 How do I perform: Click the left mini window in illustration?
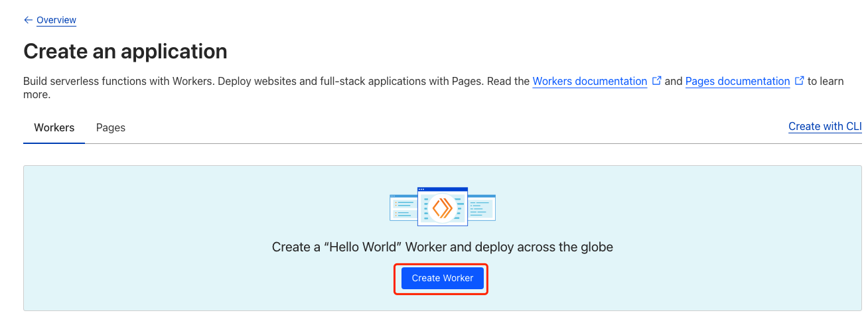pos(403,208)
